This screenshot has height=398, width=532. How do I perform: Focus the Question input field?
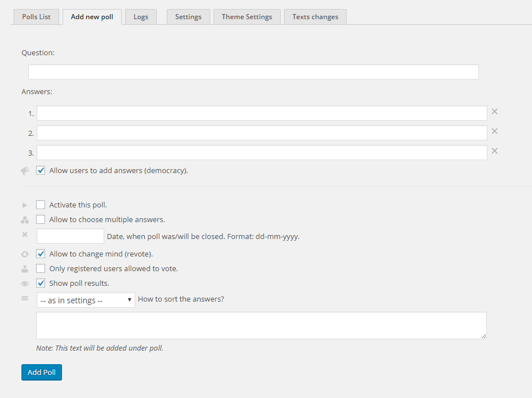(254, 72)
